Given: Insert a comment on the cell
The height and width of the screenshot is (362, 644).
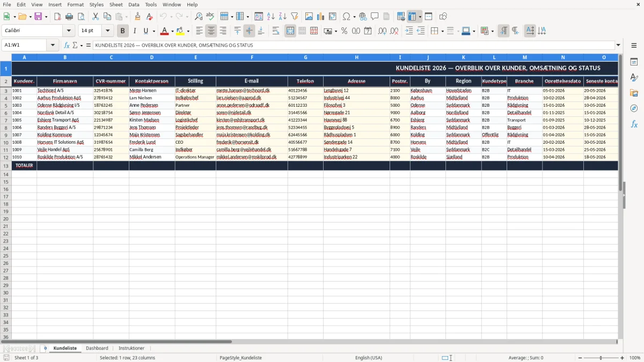Looking at the screenshot, I should 375,17.
